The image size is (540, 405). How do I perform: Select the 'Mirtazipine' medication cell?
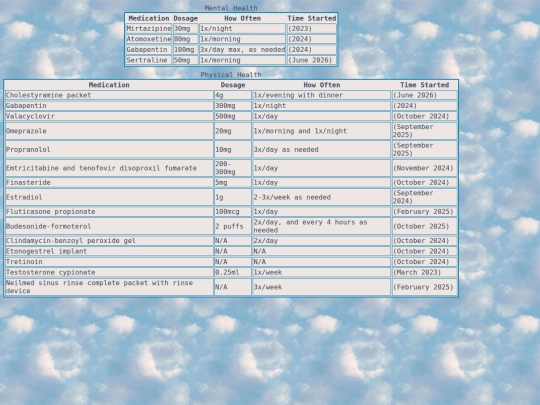[x=148, y=29]
